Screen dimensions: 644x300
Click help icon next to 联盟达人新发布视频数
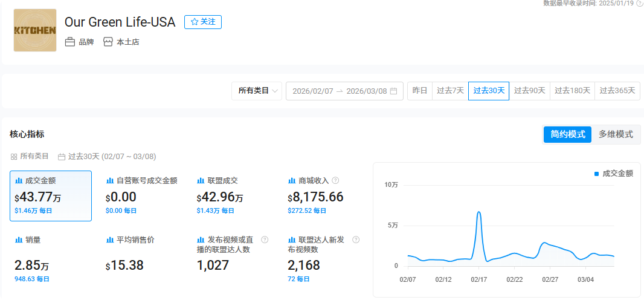(x=356, y=240)
